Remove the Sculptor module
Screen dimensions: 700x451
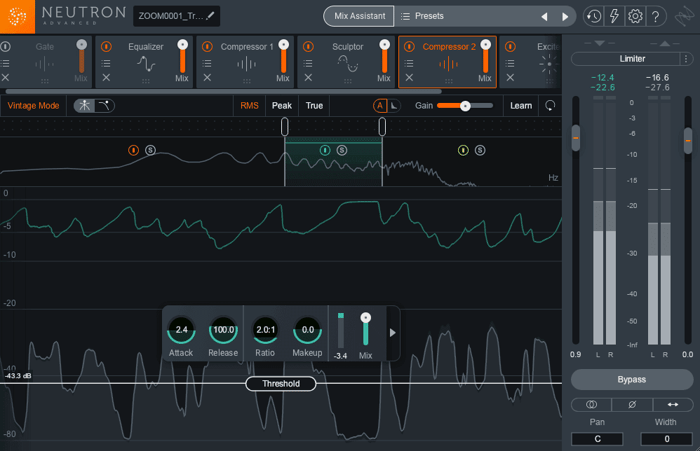[x=308, y=78]
